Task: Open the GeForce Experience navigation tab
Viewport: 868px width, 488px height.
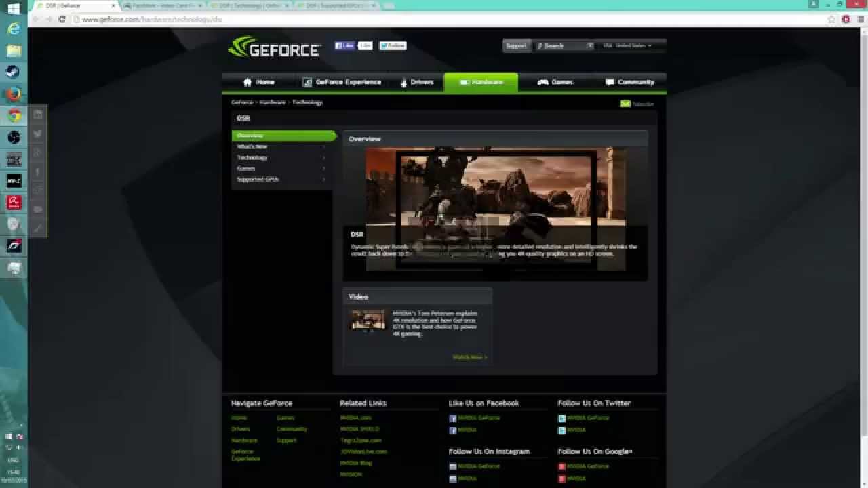Action: pyautogui.click(x=342, y=82)
